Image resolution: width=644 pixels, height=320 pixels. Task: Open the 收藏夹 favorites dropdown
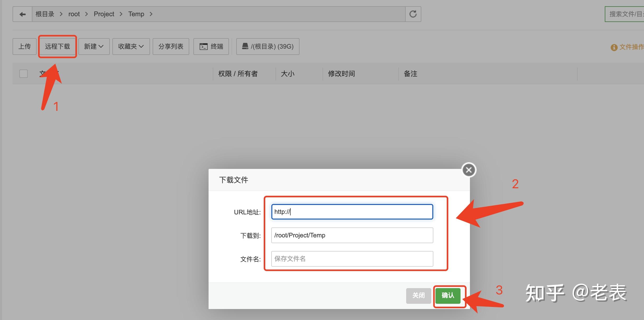point(131,46)
